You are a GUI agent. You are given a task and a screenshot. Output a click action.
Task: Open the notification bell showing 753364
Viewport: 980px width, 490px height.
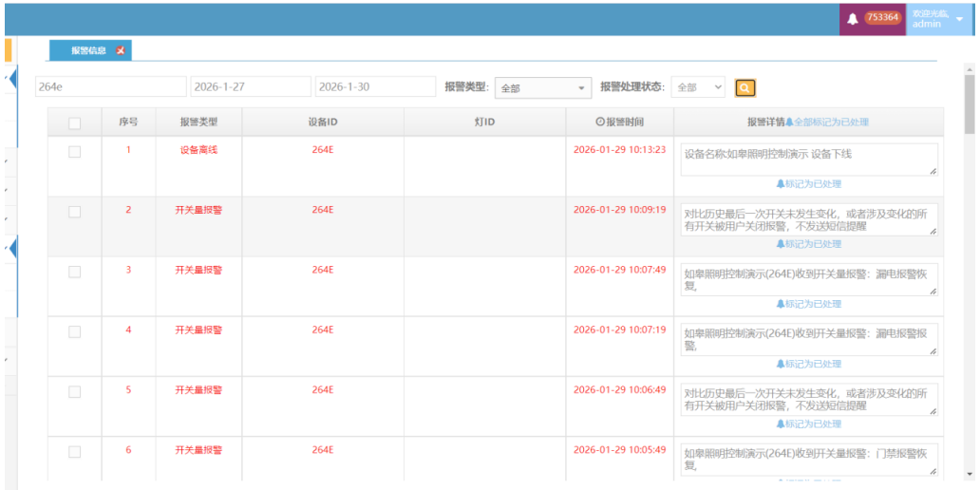(852, 18)
